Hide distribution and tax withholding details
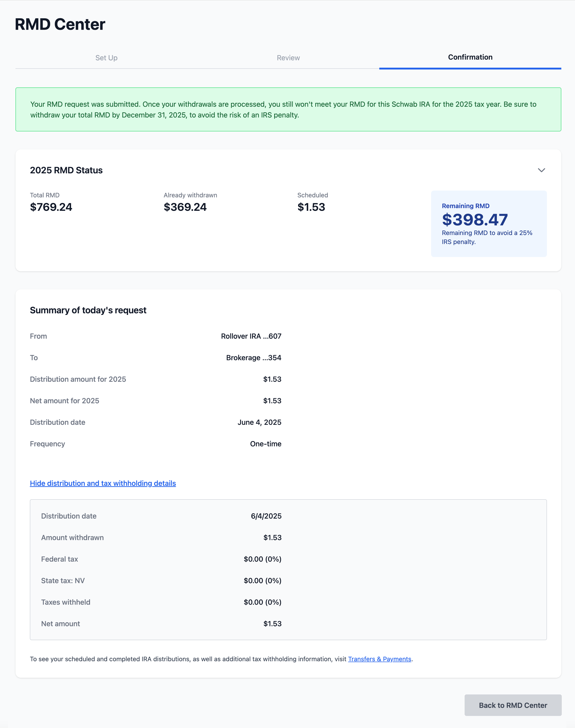Screen dimensions: 575x728 tap(103, 483)
